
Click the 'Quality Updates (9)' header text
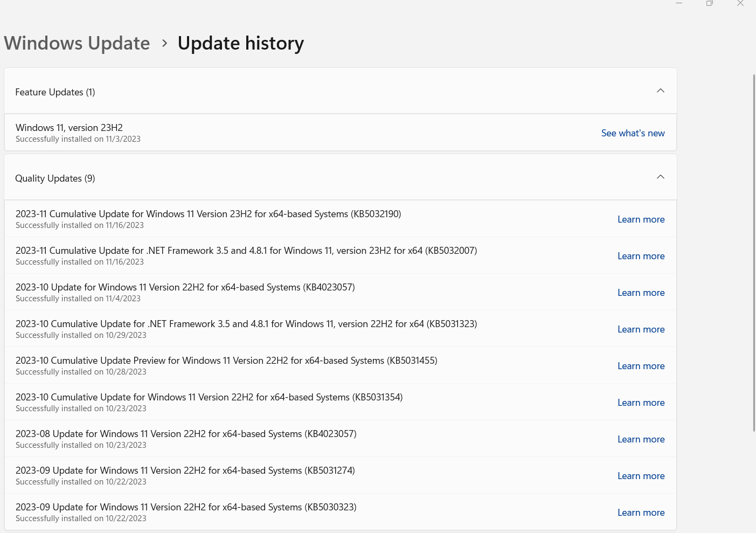(55, 178)
